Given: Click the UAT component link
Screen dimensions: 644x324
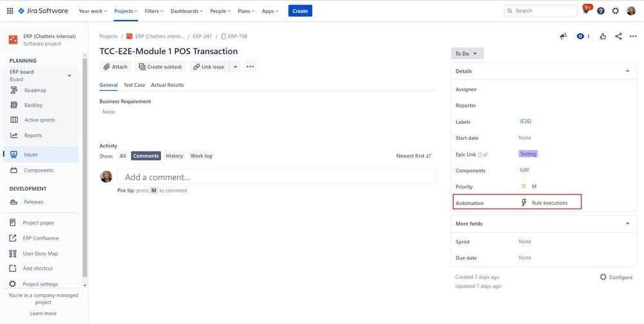Looking at the screenshot, I should pyautogui.click(x=525, y=170).
